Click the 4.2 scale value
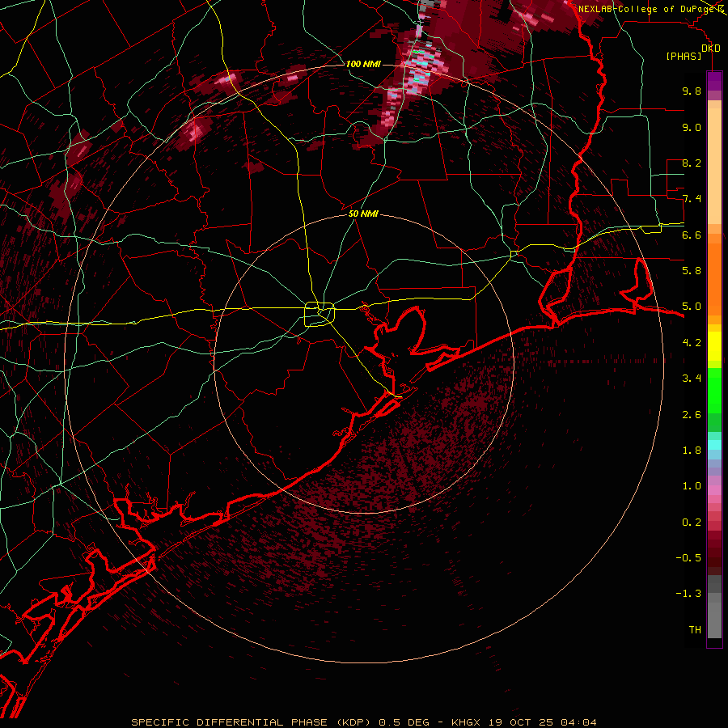The width and height of the screenshot is (728, 728). coord(692,343)
